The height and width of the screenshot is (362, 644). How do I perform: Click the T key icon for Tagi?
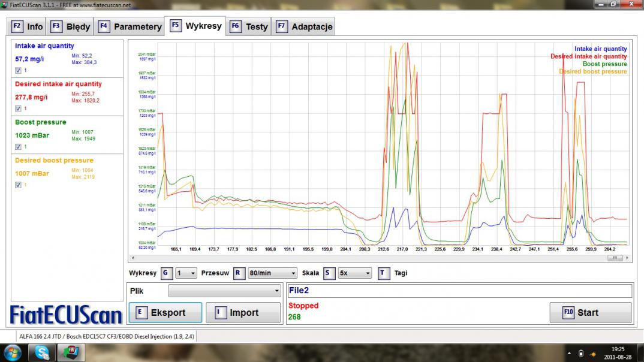pos(384,273)
